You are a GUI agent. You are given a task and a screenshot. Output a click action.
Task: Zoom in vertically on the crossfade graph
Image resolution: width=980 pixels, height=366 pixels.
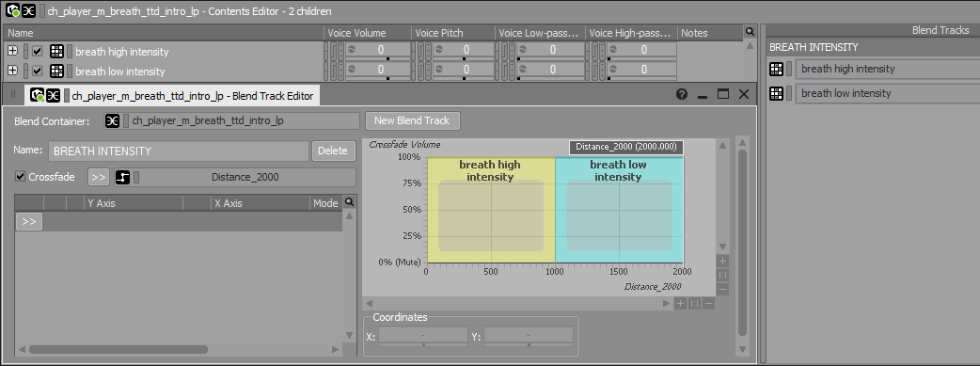tap(723, 261)
